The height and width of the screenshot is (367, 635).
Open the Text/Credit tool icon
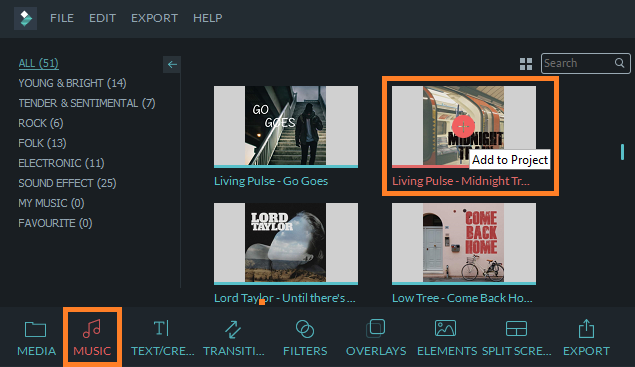161,329
